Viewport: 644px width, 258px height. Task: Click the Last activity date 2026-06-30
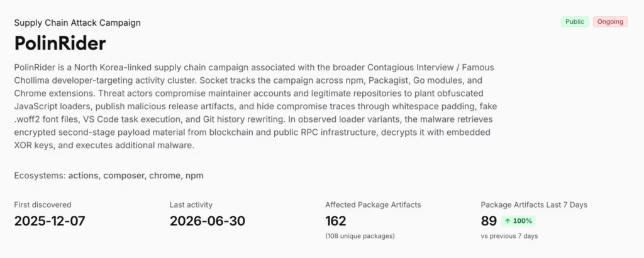[x=208, y=221]
